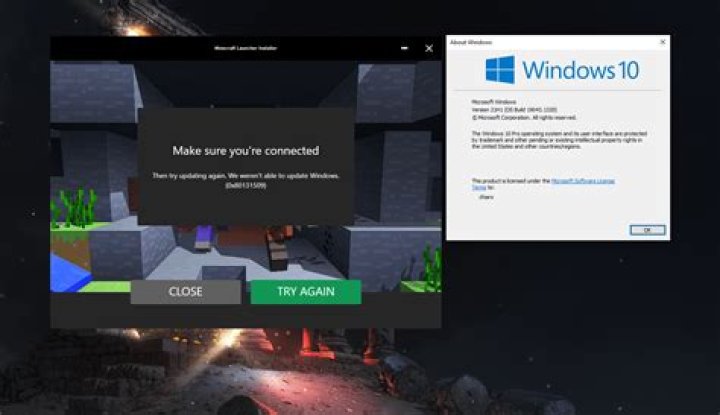Click the About Windows title bar text
This screenshot has width=720, height=415.
pos(471,42)
